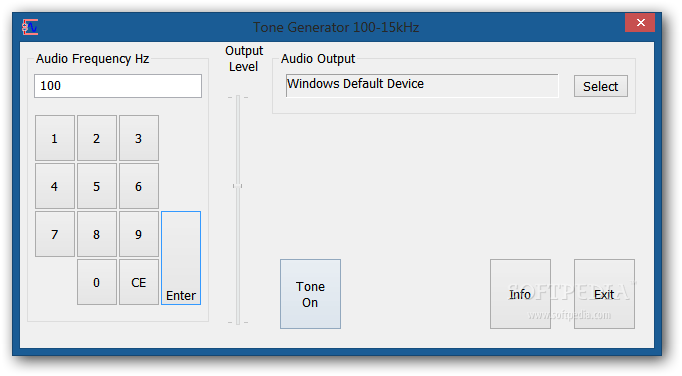Click the Exit button

tap(604, 294)
